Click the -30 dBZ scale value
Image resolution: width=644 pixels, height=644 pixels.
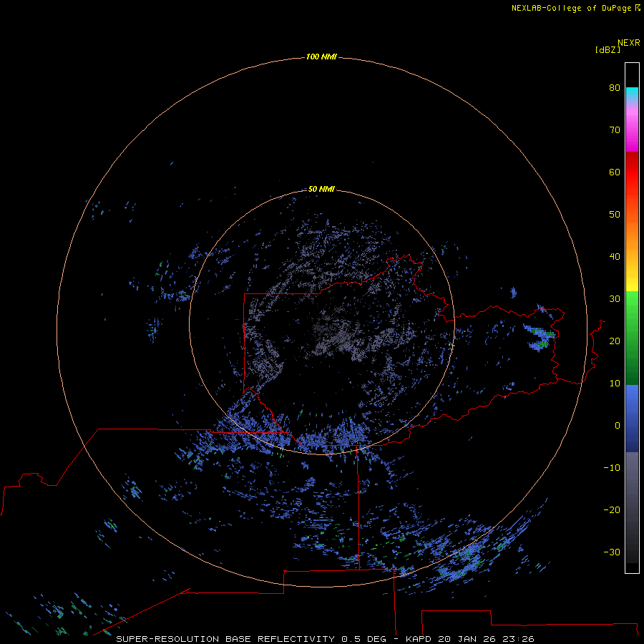(x=612, y=552)
